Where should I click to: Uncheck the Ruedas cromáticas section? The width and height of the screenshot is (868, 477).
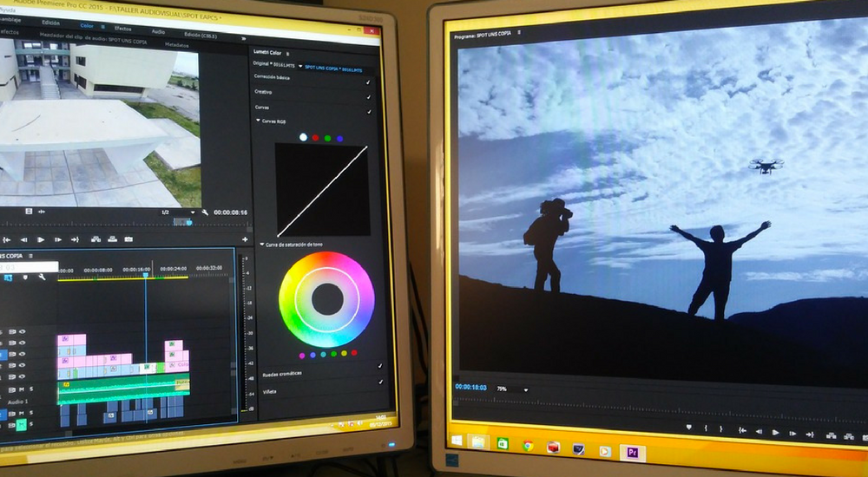coord(380,366)
